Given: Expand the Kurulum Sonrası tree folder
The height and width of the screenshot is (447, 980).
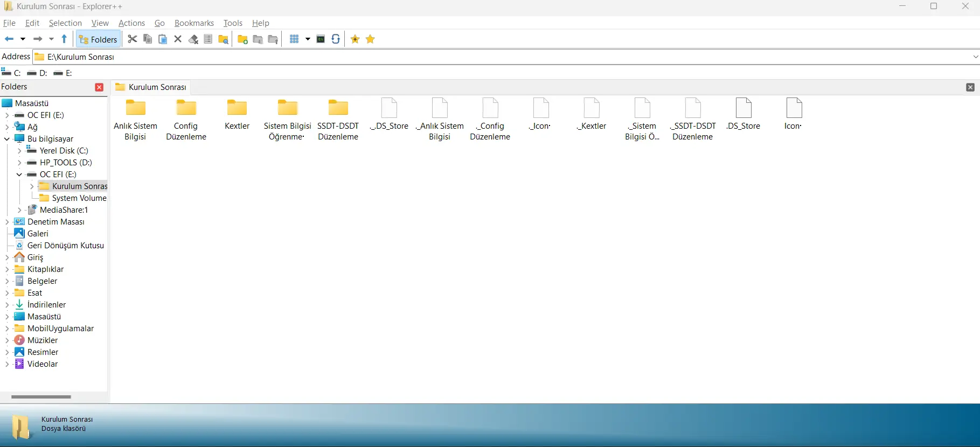Looking at the screenshot, I should click(32, 186).
